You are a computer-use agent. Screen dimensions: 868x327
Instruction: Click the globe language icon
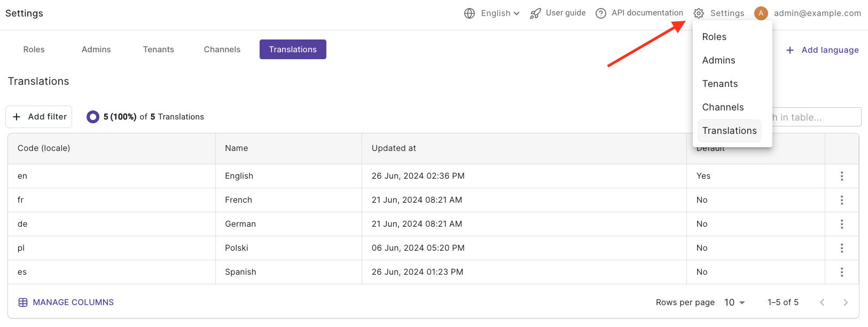[470, 13]
